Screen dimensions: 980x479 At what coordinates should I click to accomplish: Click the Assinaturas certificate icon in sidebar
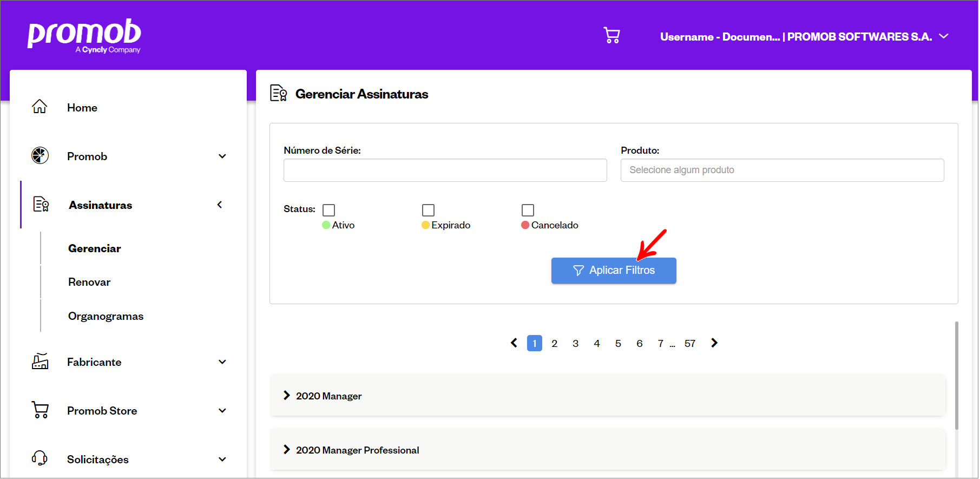(41, 204)
